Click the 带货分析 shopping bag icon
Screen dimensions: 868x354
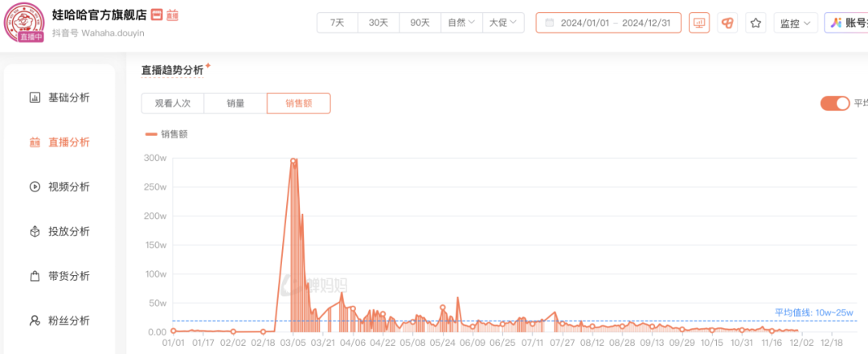pyautogui.click(x=35, y=276)
